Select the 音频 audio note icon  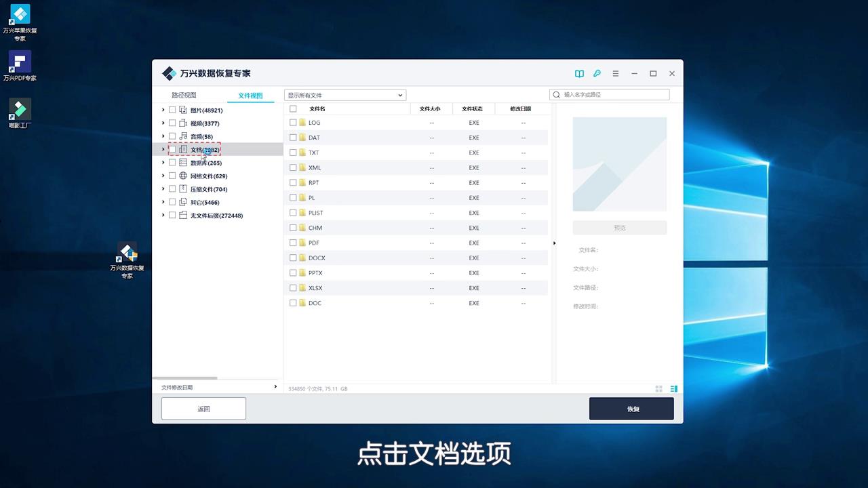pos(183,136)
